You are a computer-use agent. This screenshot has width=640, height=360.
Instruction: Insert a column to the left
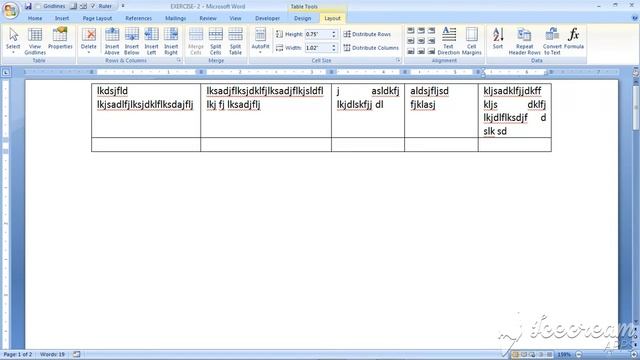click(x=151, y=41)
